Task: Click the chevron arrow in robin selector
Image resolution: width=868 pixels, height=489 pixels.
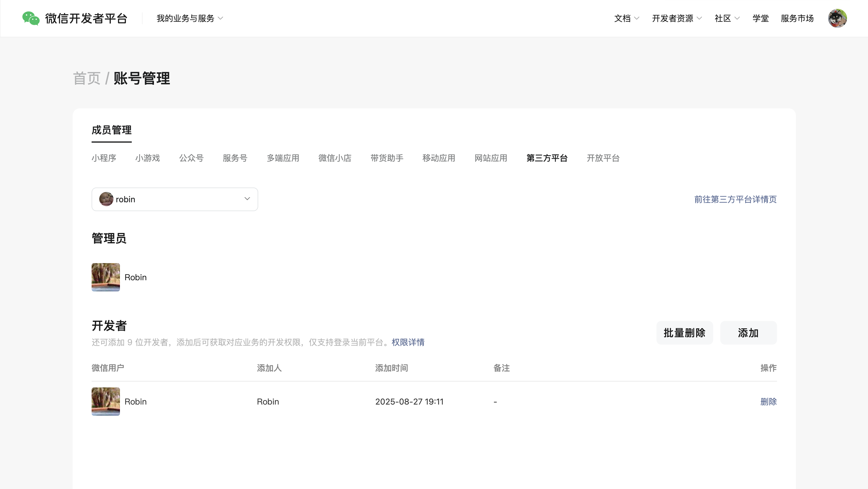Action: pyautogui.click(x=247, y=199)
